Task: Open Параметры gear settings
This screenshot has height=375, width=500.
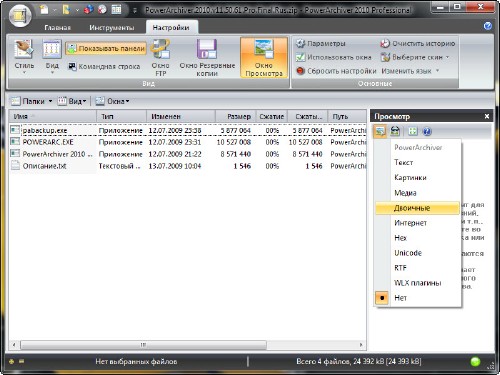Action: [x=301, y=43]
